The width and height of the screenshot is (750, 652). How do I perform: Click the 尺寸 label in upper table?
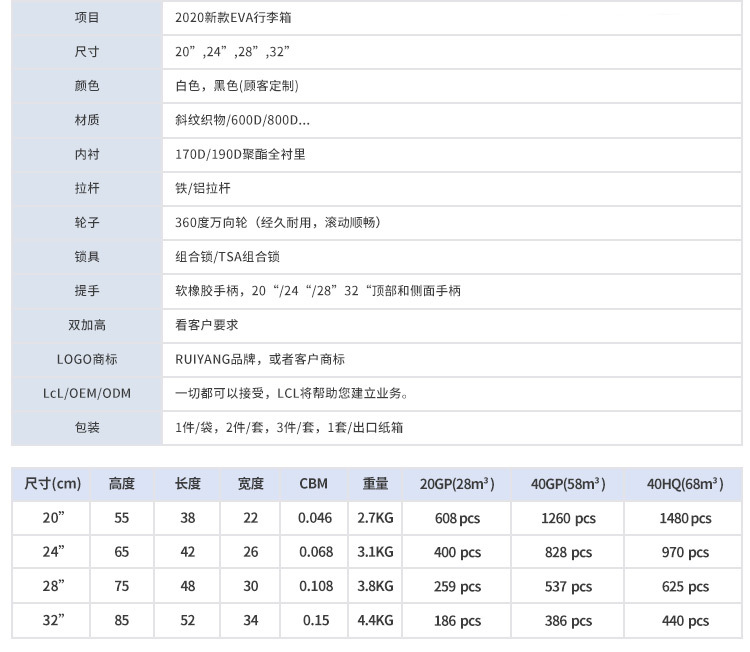point(87,52)
